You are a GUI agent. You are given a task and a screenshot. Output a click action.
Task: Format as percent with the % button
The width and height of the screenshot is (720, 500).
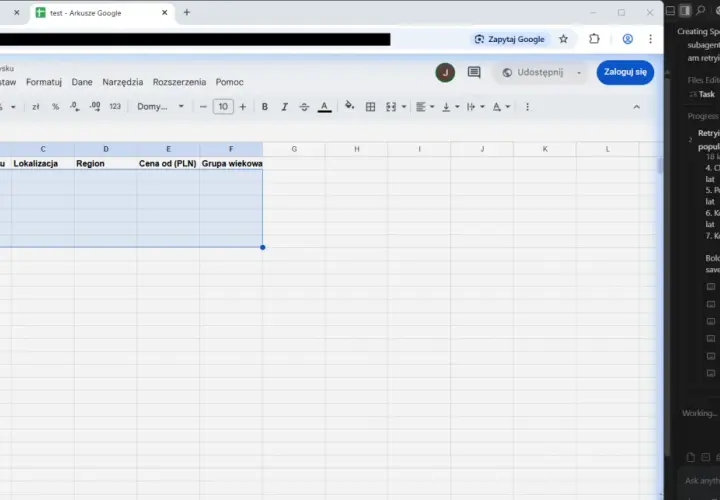point(56,107)
